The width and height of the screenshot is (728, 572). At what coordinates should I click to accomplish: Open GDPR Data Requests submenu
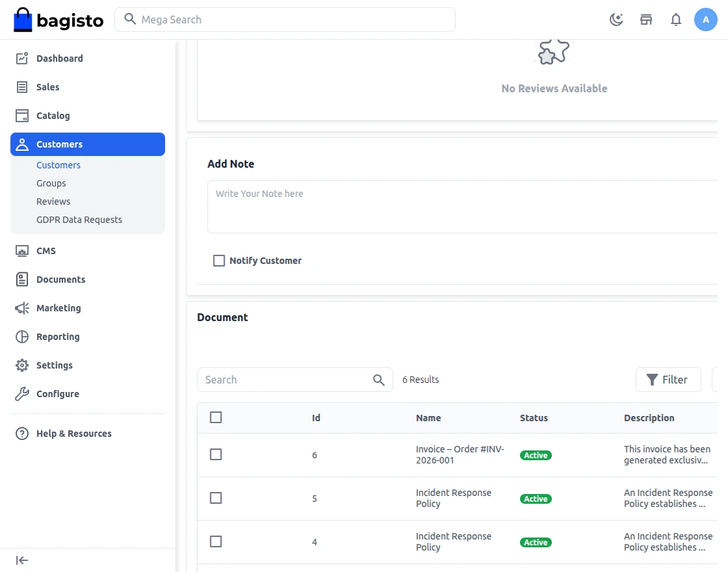tap(79, 220)
